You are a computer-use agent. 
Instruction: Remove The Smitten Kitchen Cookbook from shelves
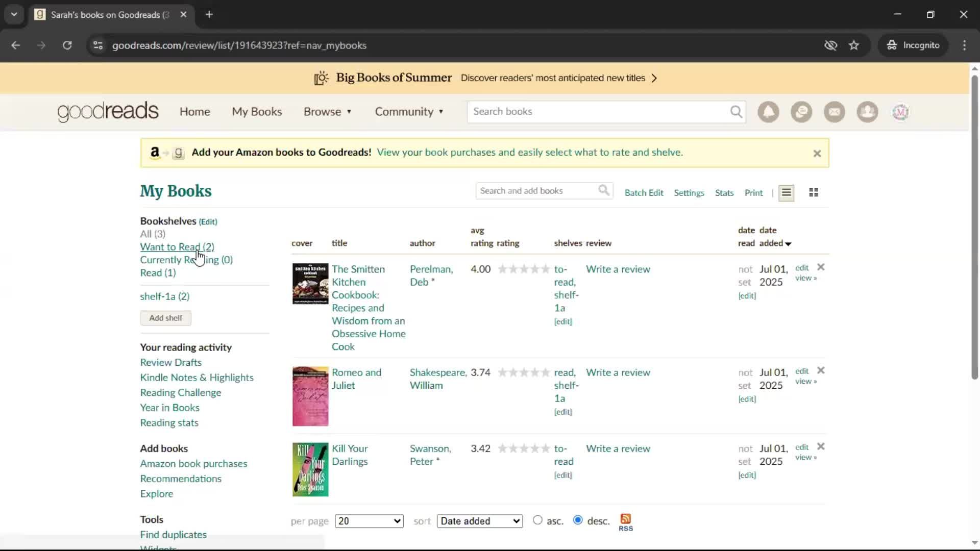pyautogui.click(x=821, y=267)
